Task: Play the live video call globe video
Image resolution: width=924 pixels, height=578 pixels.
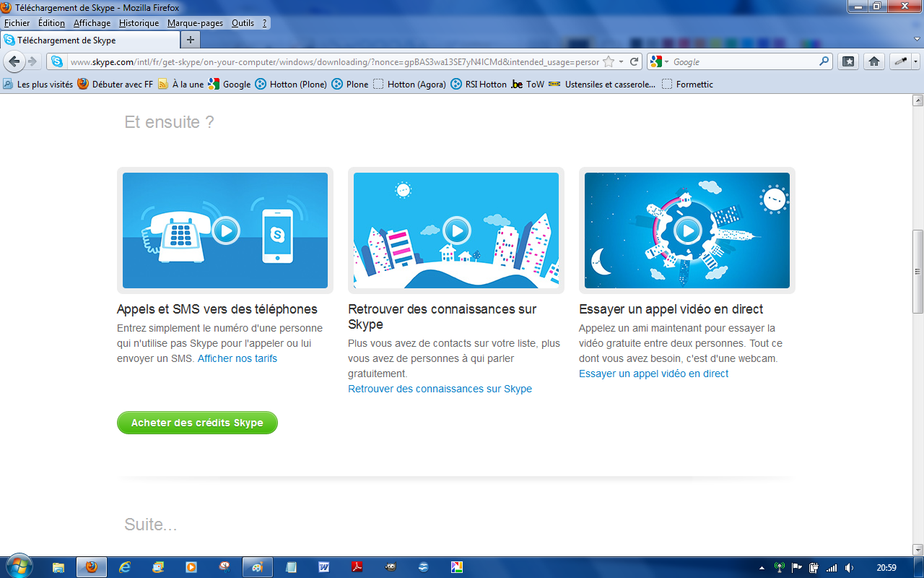Action: pyautogui.click(x=687, y=230)
